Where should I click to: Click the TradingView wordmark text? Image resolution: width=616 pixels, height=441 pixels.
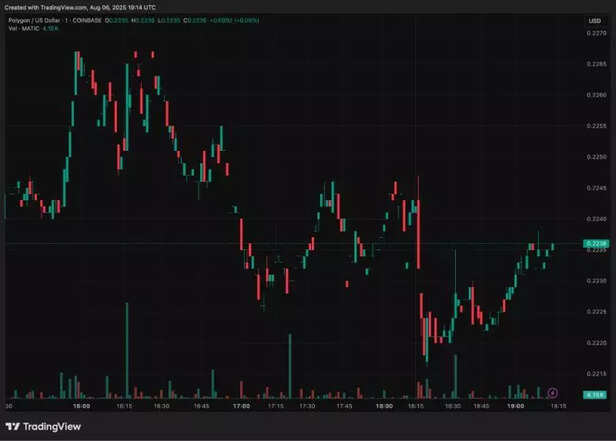(x=50, y=426)
